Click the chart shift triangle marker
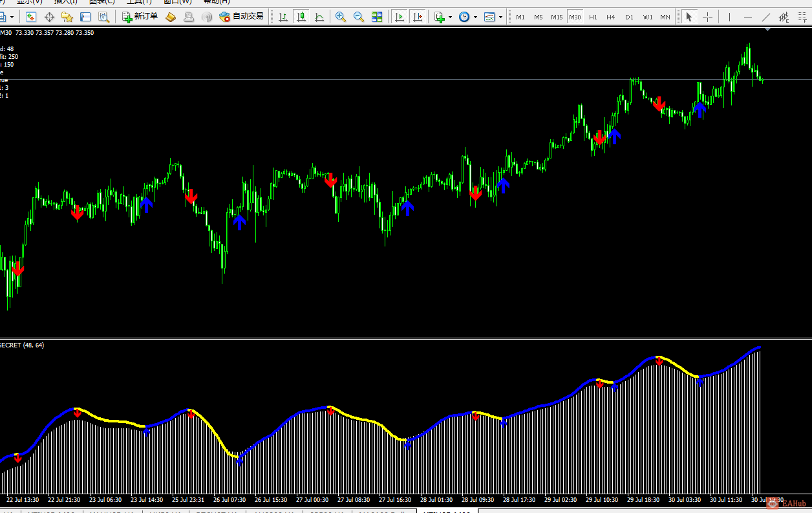This screenshot has width=812, height=513. point(767,29)
